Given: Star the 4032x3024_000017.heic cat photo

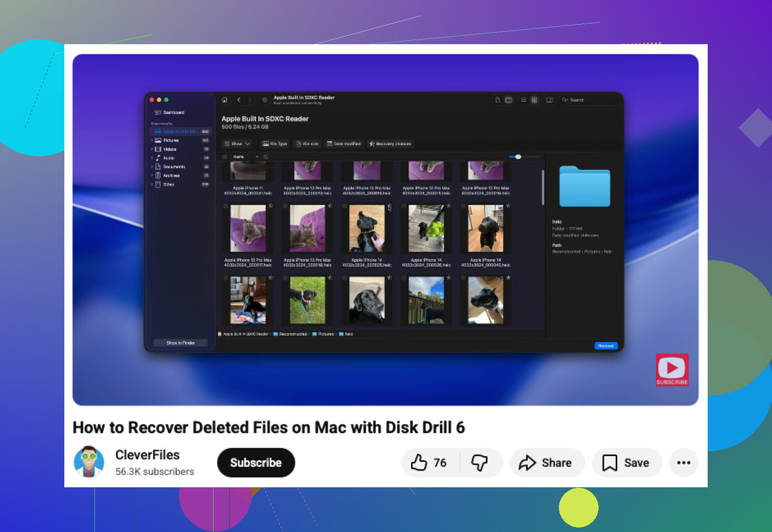Looking at the screenshot, I should (270, 205).
